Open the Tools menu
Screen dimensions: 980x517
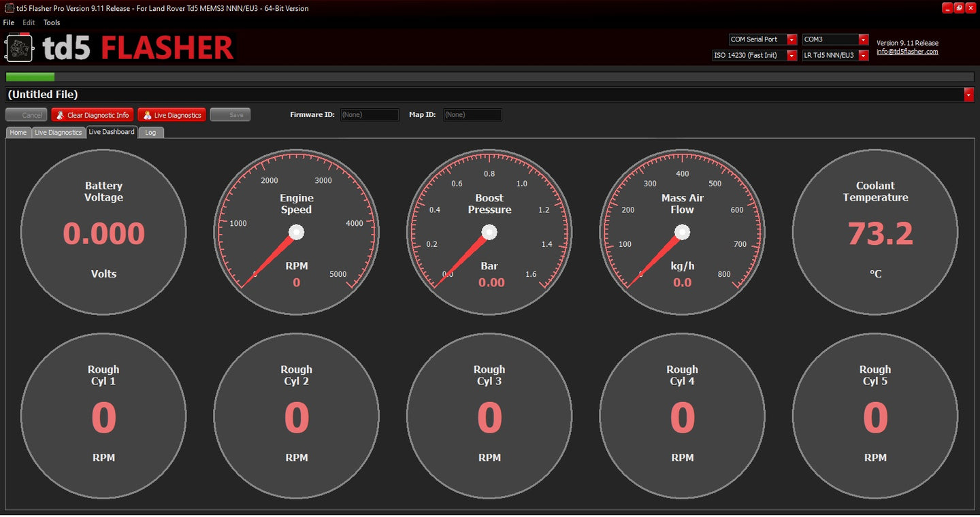tap(52, 22)
